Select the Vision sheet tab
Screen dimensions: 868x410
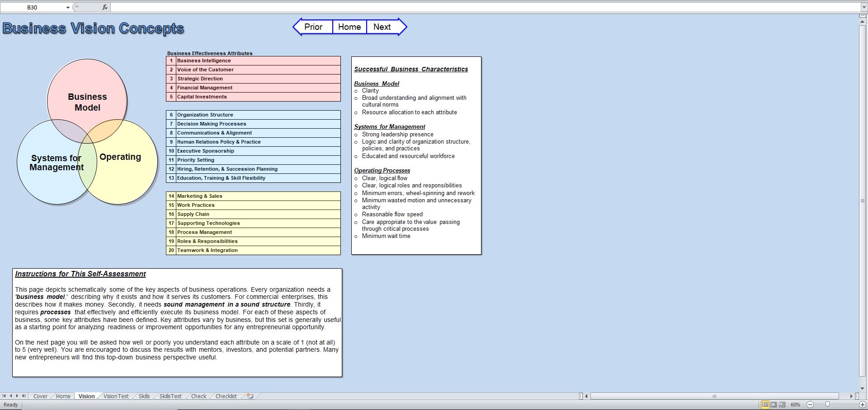[86, 396]
